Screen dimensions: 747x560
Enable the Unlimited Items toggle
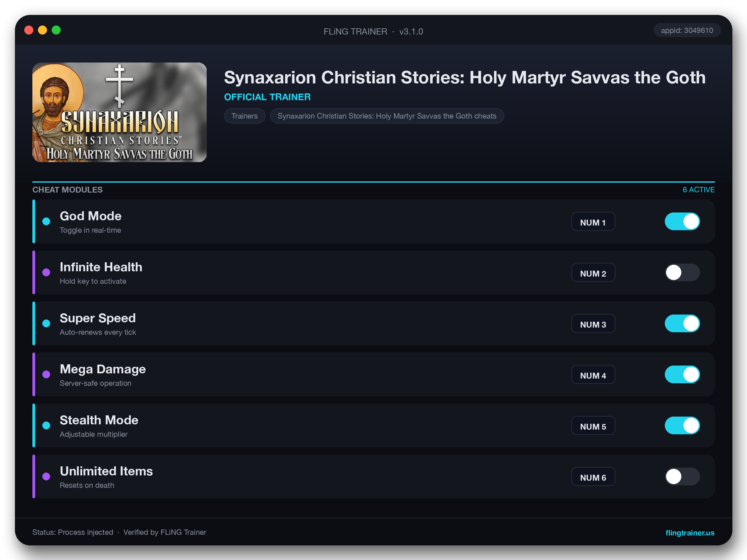682,476
